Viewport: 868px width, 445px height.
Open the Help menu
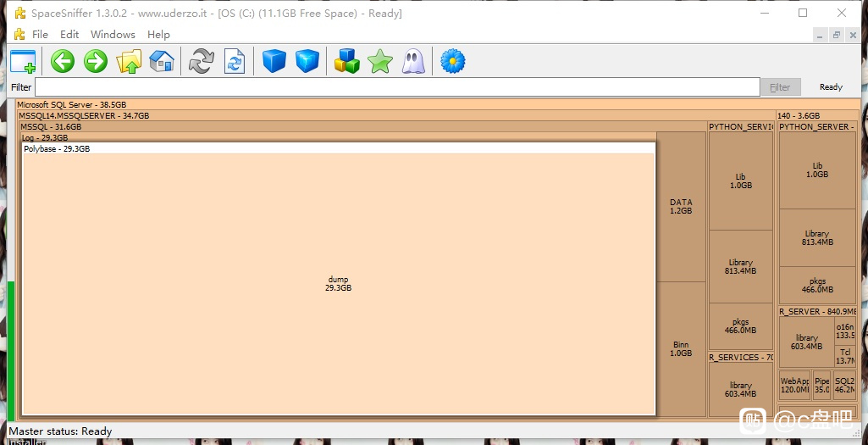(x=158, y=35)
